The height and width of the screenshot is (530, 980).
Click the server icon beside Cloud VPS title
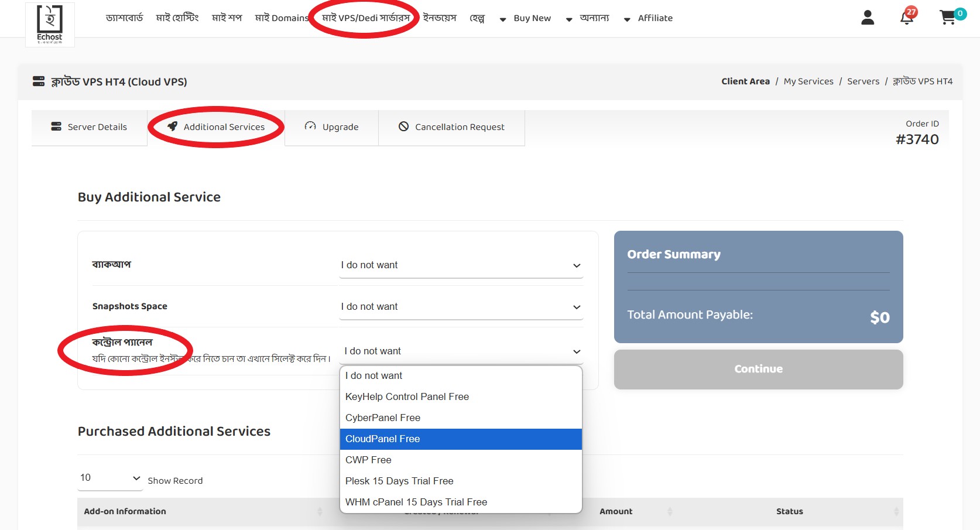tap(39, 81)
